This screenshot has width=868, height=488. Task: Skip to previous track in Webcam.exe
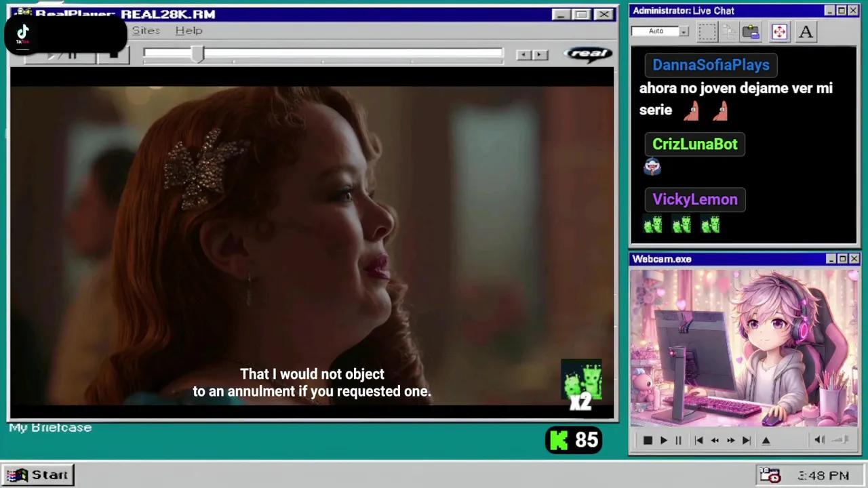[699, 441]
